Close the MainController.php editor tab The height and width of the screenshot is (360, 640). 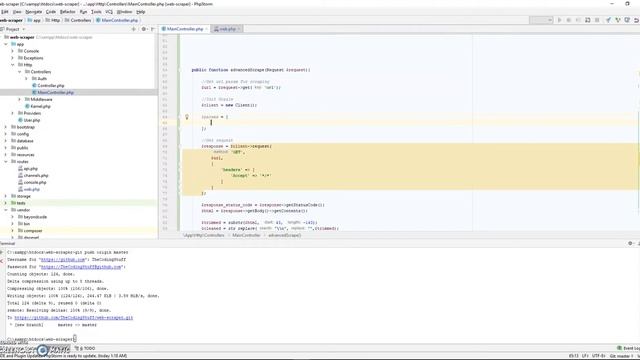click(207, 29)
